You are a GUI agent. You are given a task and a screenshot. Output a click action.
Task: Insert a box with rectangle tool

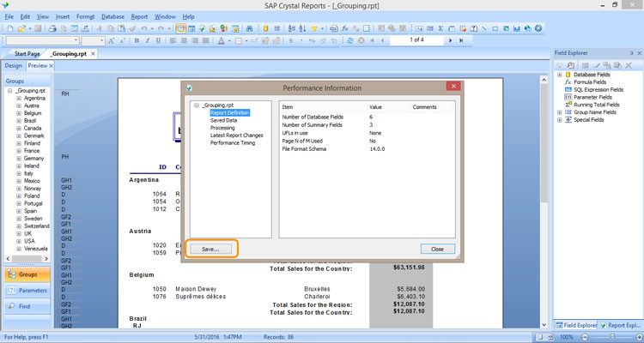(x=495, y=28)
